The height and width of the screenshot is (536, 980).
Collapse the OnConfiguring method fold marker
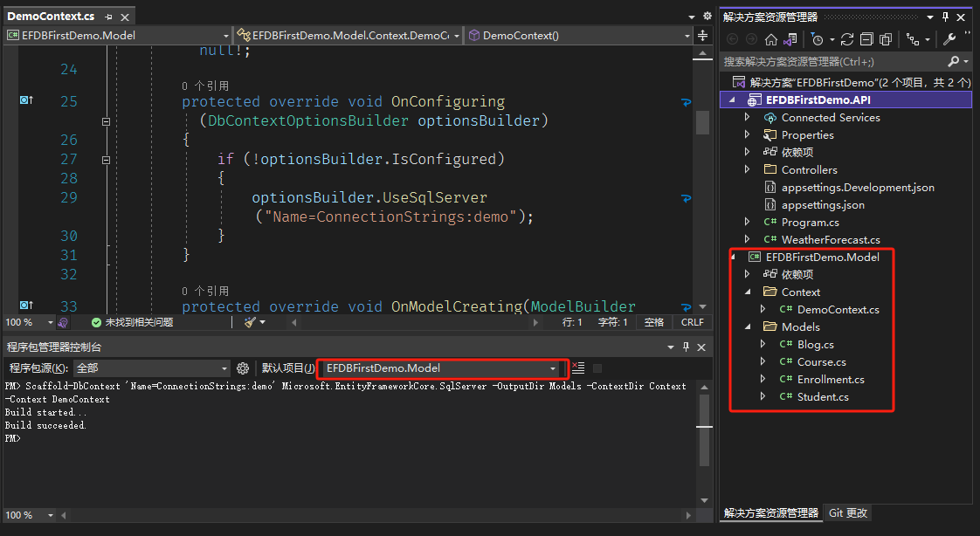(107, 122)
